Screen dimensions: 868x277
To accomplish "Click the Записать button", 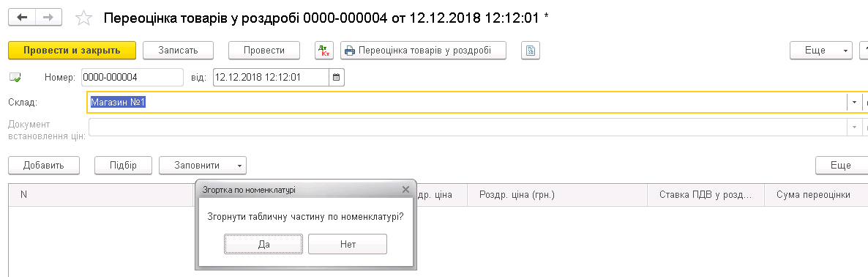I will [x=179, y=51].
